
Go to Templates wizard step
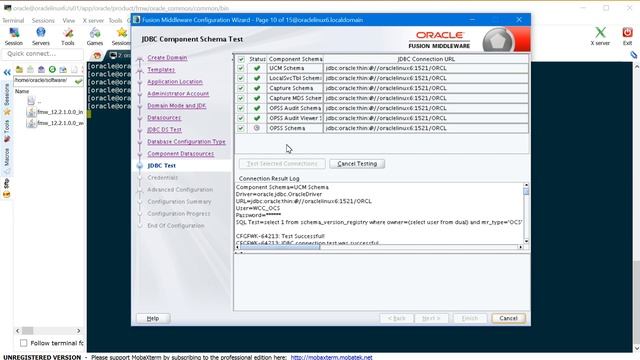coord(161,69)
